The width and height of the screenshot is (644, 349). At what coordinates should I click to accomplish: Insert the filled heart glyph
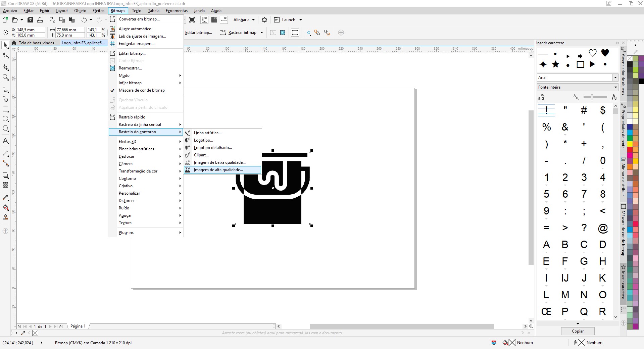coord(605,53)
